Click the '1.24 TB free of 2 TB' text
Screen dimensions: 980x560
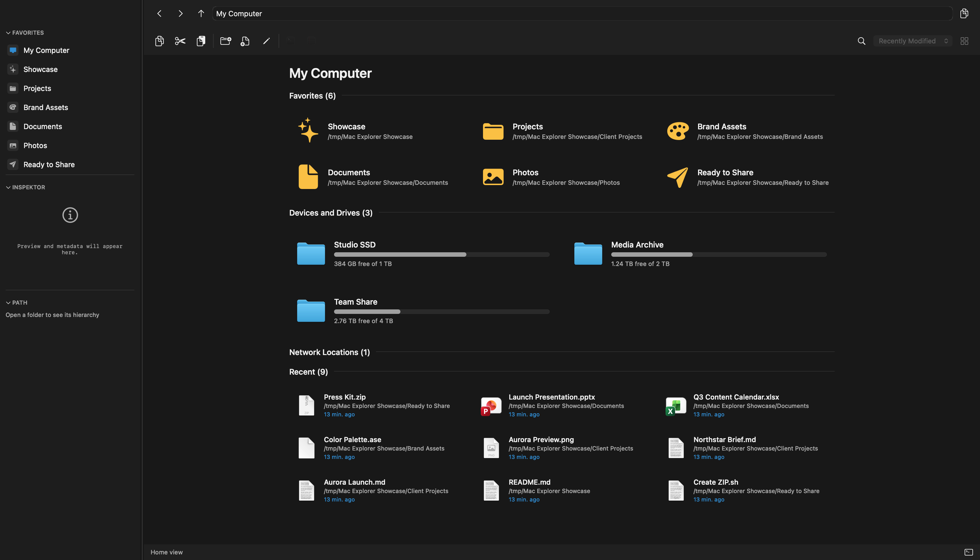[640, 264]
